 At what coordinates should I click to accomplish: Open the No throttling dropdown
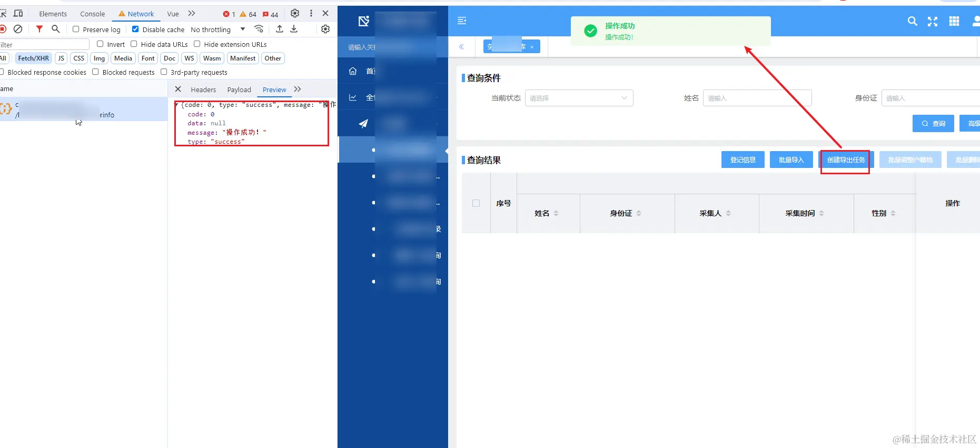[218, 29]
